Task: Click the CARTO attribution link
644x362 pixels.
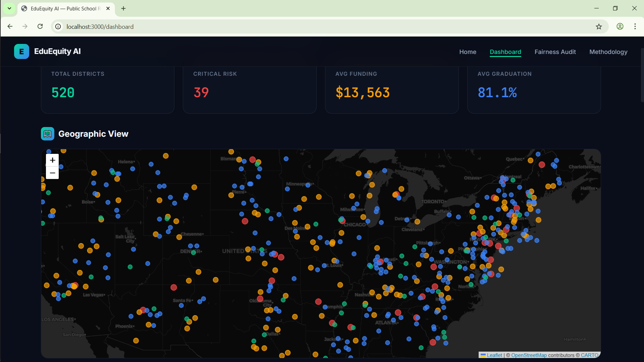Action: point(589,355)
